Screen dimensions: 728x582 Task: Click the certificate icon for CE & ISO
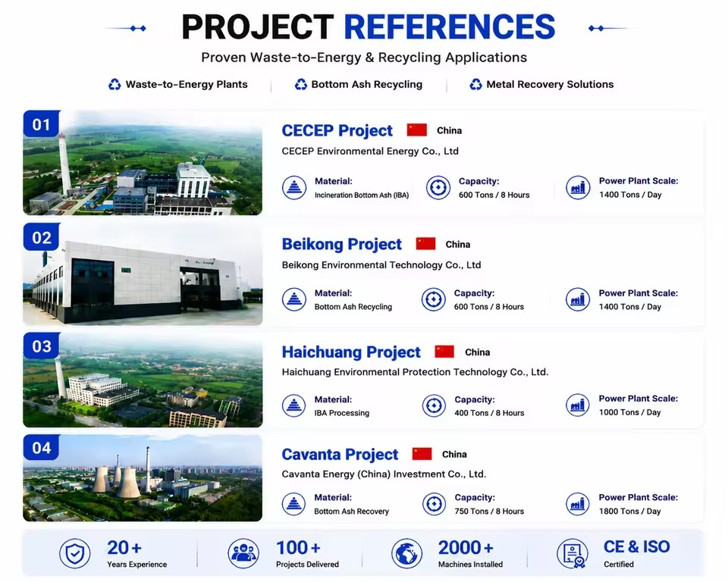click(x=572, y=553)
